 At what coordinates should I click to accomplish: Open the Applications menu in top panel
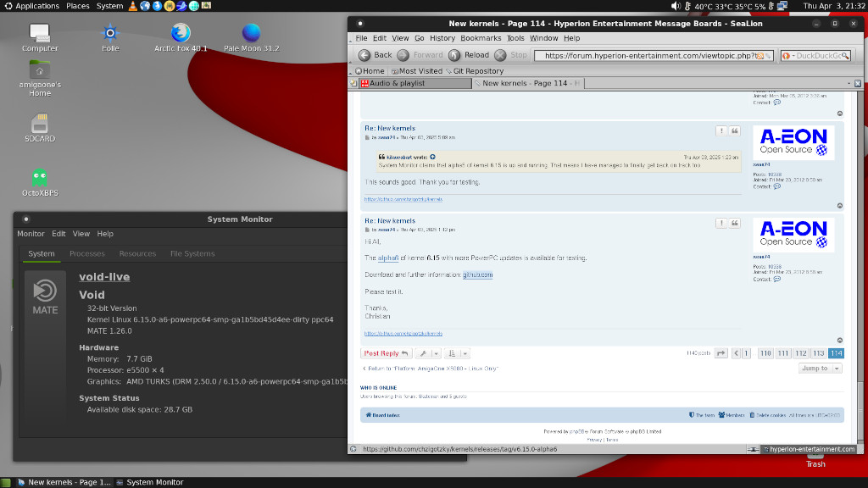tap(37, 6)
